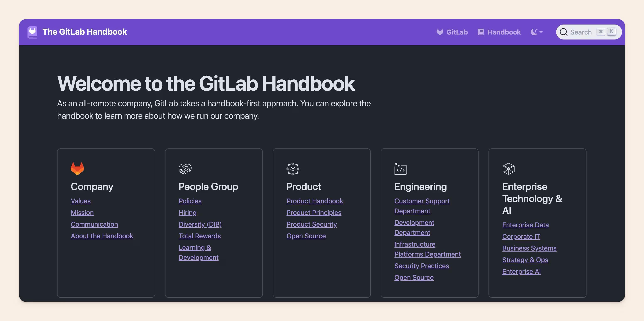Open the Product Handbook link
644x321 pixels.
(x=315, y=201)
